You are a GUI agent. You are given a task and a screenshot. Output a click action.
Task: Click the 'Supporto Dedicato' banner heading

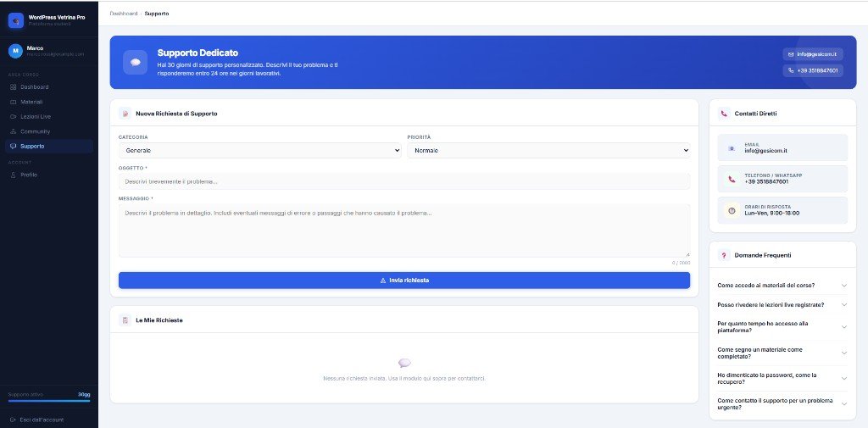pos(198,53)
